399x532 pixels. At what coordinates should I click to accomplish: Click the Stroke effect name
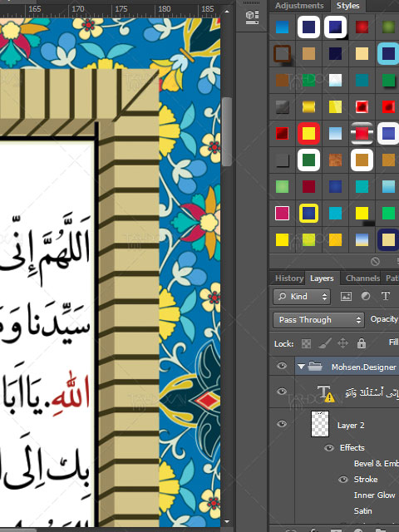click(x=366, y=480)
